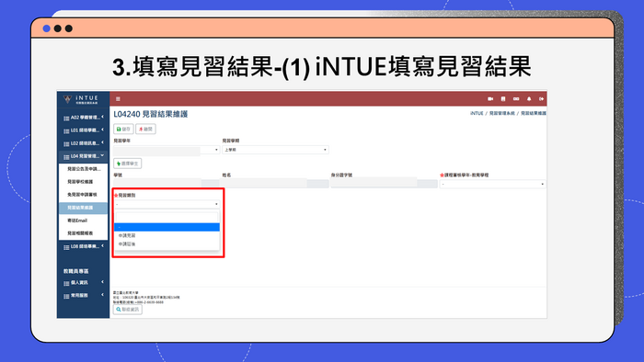Click the grid icon beside L01 menu
The width and height of the screenshot is (644, 362).
pos(66,130)
